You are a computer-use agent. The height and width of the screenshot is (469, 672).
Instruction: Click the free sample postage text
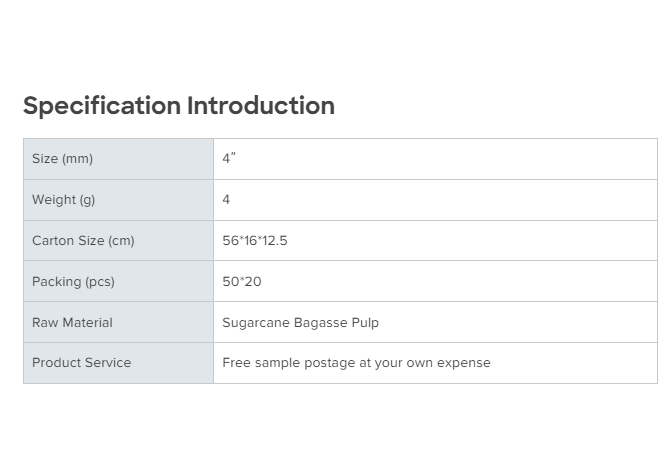coord(356,363)
